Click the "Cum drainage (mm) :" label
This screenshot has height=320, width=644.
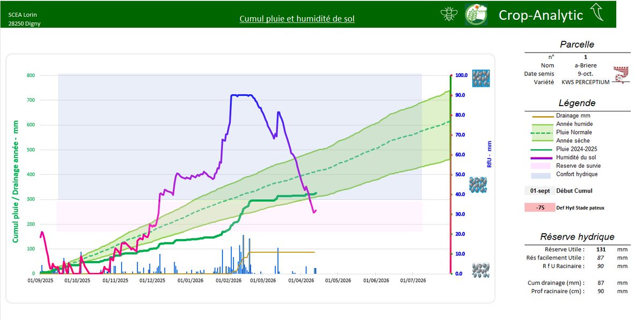point(557,282)
